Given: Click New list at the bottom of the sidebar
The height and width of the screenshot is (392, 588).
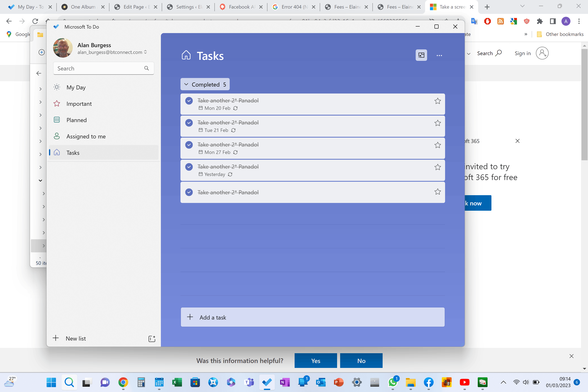Looking at the screenshot, I should point(76,339).
